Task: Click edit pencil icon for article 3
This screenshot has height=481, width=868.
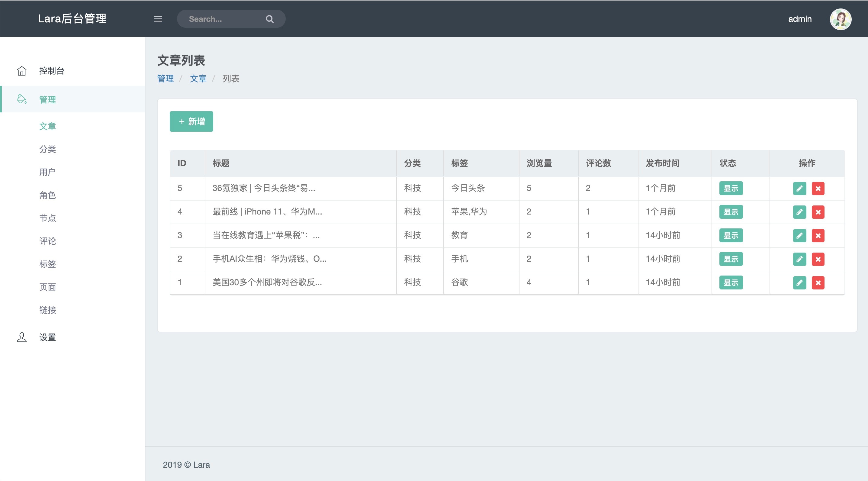Action: [x=799, y=236]
